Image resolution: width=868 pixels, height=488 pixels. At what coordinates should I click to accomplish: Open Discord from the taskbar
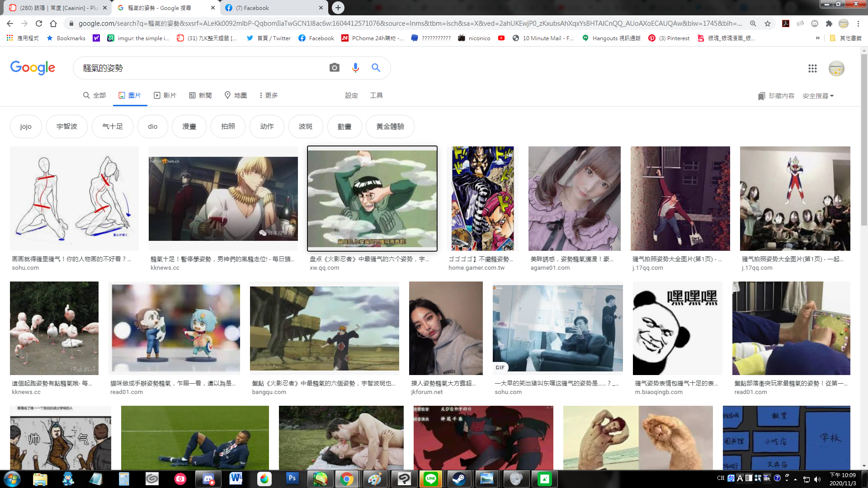coord(208,479)
